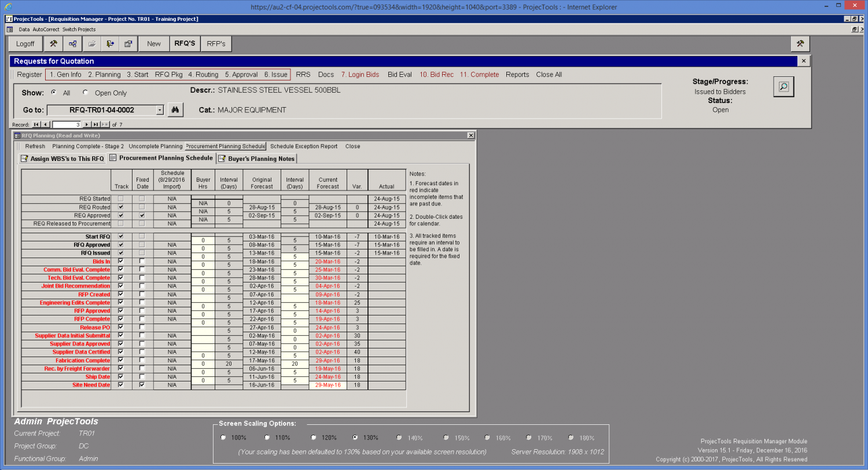Expand the Go to RFQ dropdown

click(x=160, y=110)
